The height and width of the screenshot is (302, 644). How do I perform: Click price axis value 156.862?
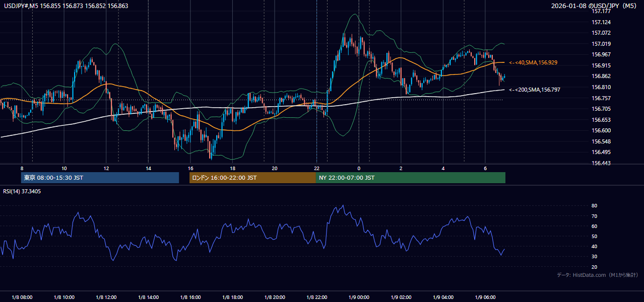point(601,76)
